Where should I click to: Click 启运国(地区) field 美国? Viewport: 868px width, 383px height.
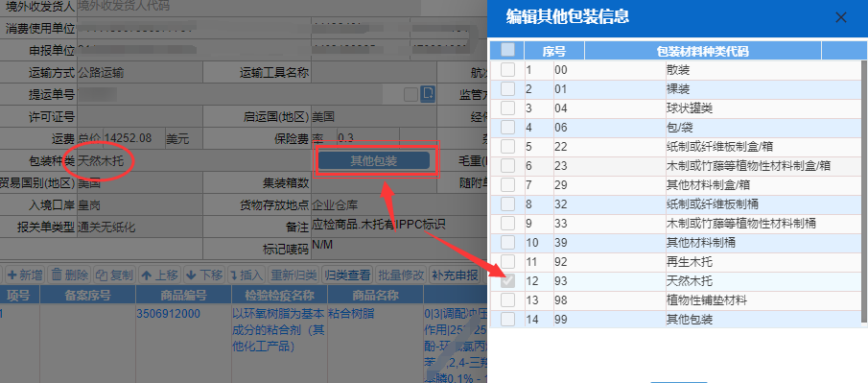pyautogui.click(x=374, y=117)
